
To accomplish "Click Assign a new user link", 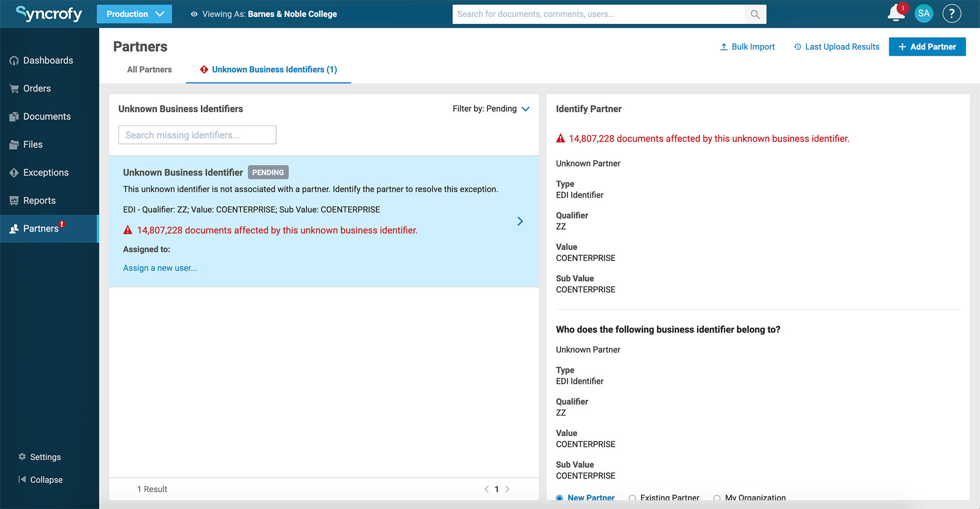I will (x=160, y=268).
